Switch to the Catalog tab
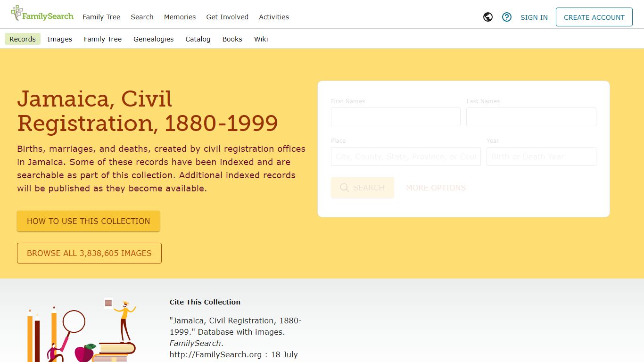This screenshot has height=362, width=644. click(x=198, y=39)
